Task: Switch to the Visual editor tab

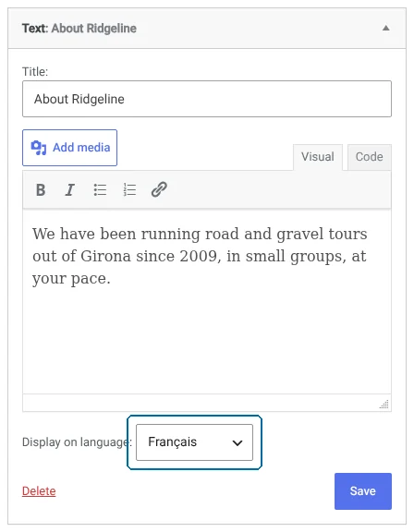Action: (x=318, y=157)
